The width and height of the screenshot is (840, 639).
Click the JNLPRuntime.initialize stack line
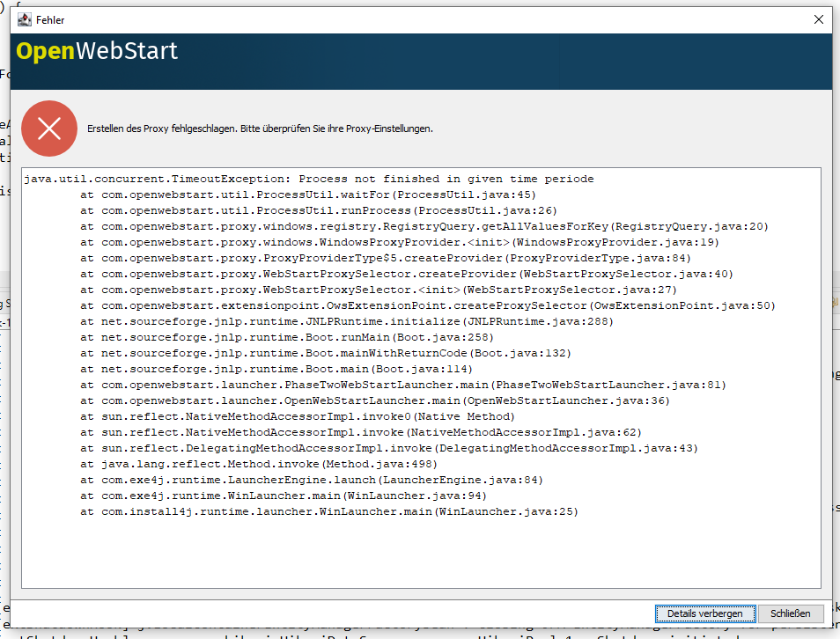tap(347, 321)
